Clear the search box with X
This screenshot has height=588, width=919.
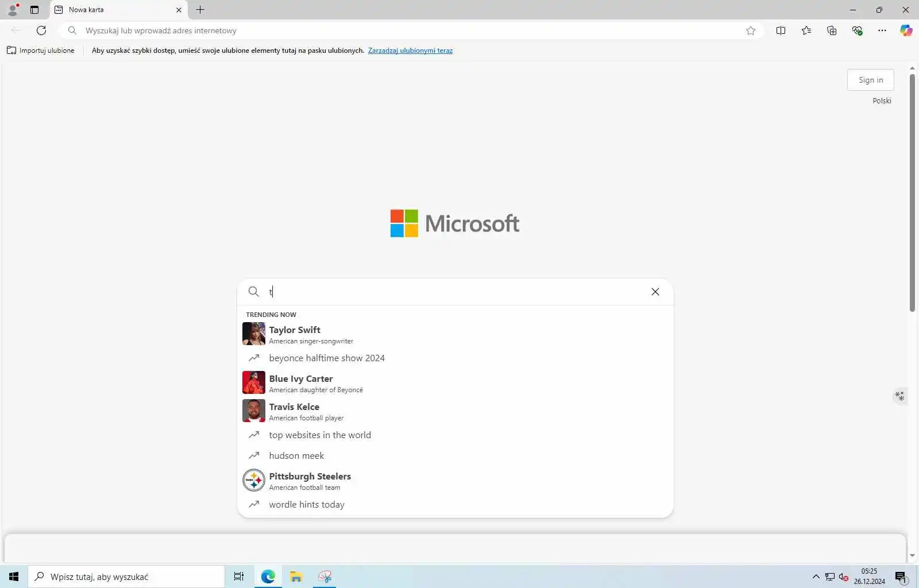pyautogui.click(x=655, y=292)
